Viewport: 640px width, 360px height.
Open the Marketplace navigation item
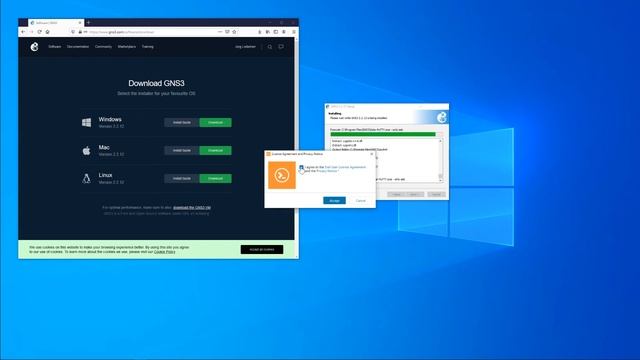click(x=127, y=47)
